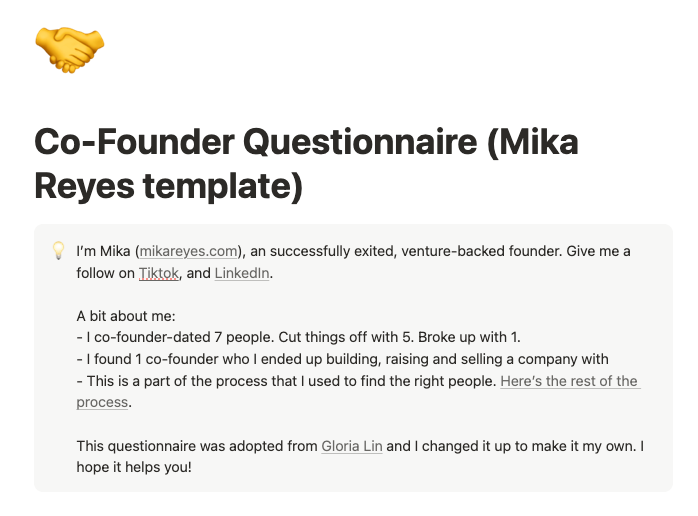Open the mikareyes.com link

pos(189,250)
